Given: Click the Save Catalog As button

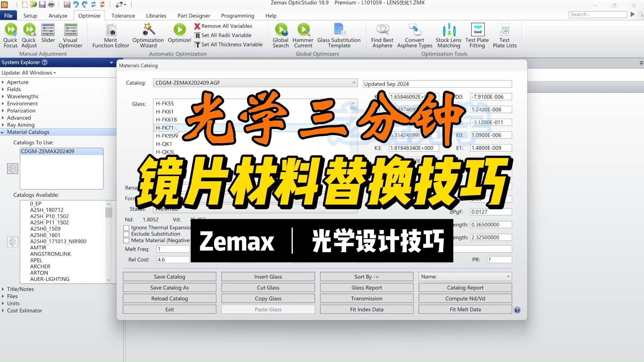Looking at the screenshot, I should pos(169,287).
